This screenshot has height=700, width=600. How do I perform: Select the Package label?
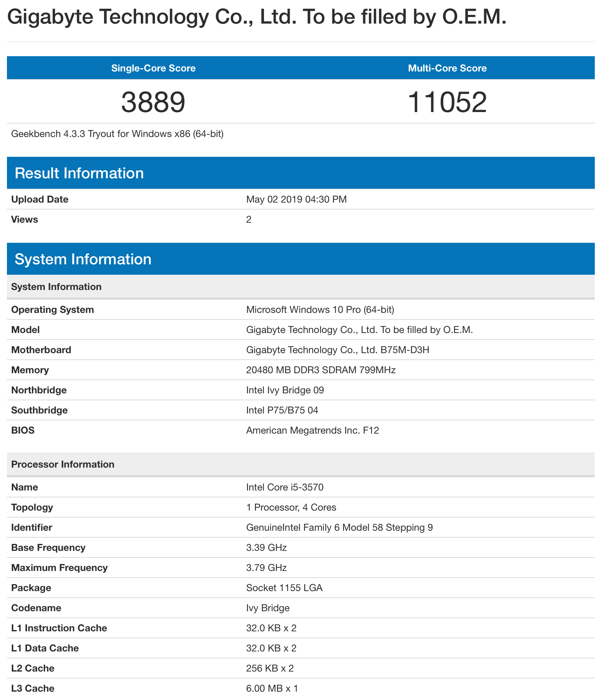pyautogui.click(x=31, y=588)
